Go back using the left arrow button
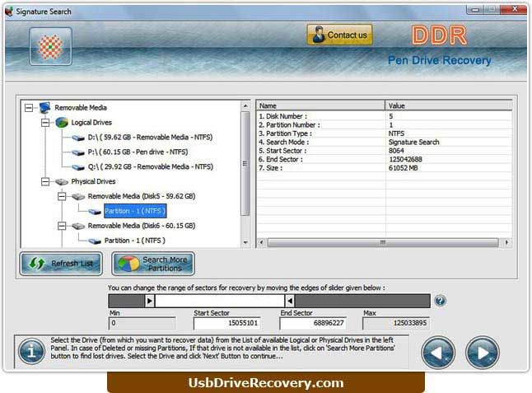 (x=438, y=353)
